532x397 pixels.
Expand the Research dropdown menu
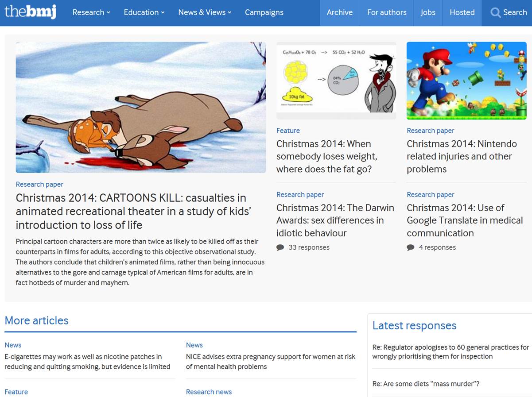(91, 12)
